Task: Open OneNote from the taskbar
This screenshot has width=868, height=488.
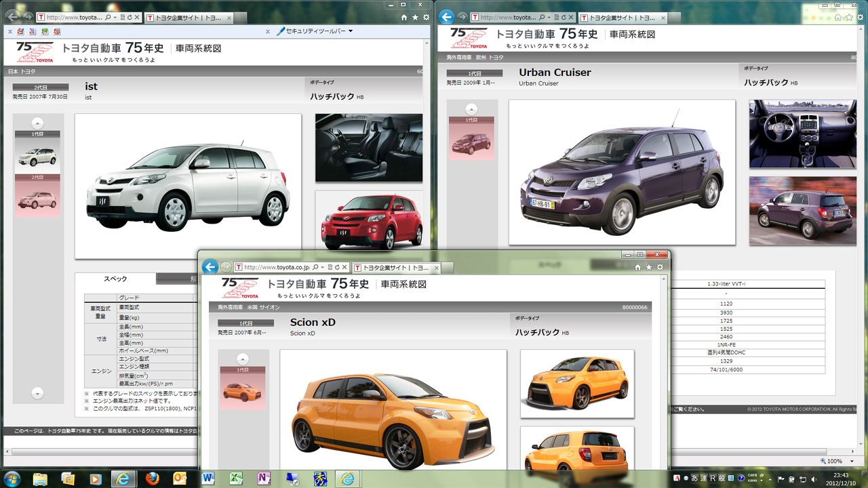Action: pyautogui.click(x=264, y=479)
